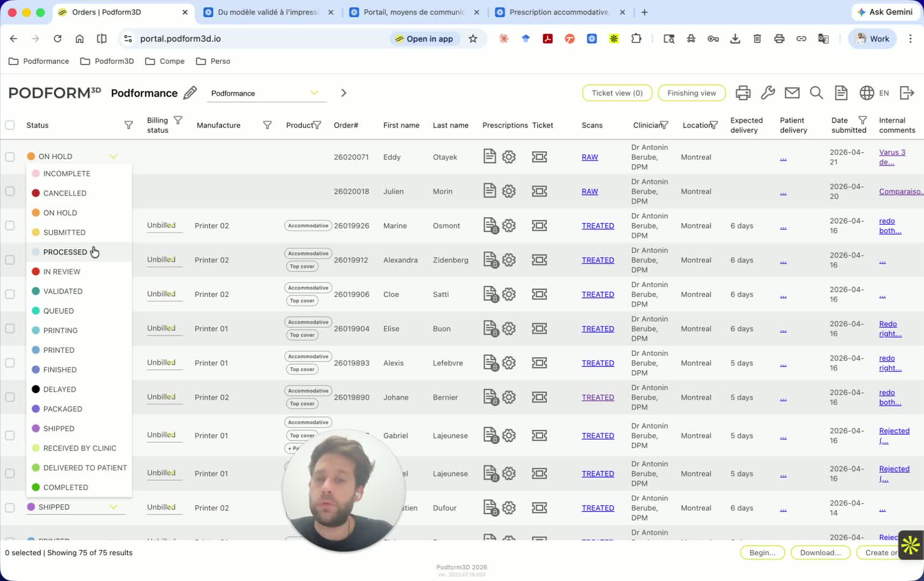
Task: Open settings gear for Alexandra Zidenberg order
Action: click(x=509, y=260)
